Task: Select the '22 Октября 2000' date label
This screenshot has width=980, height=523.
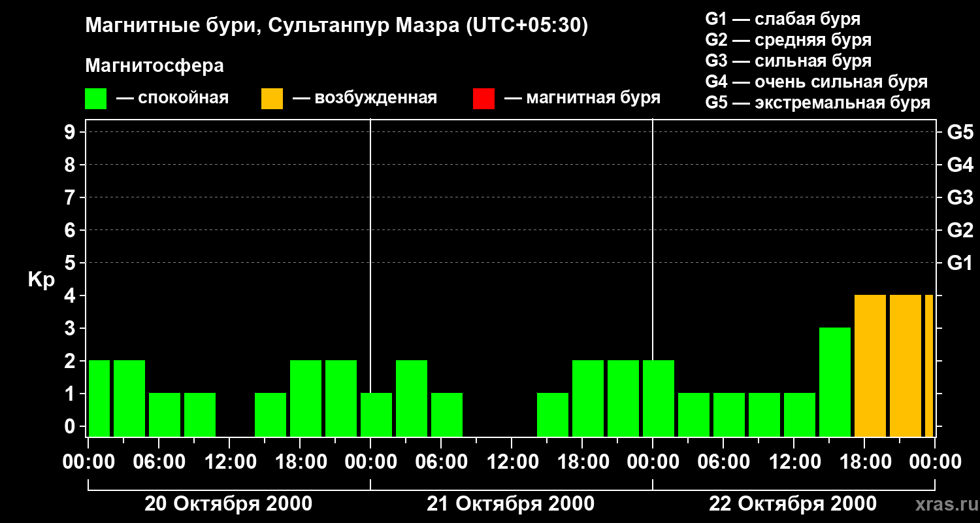Action: (792, 504)
